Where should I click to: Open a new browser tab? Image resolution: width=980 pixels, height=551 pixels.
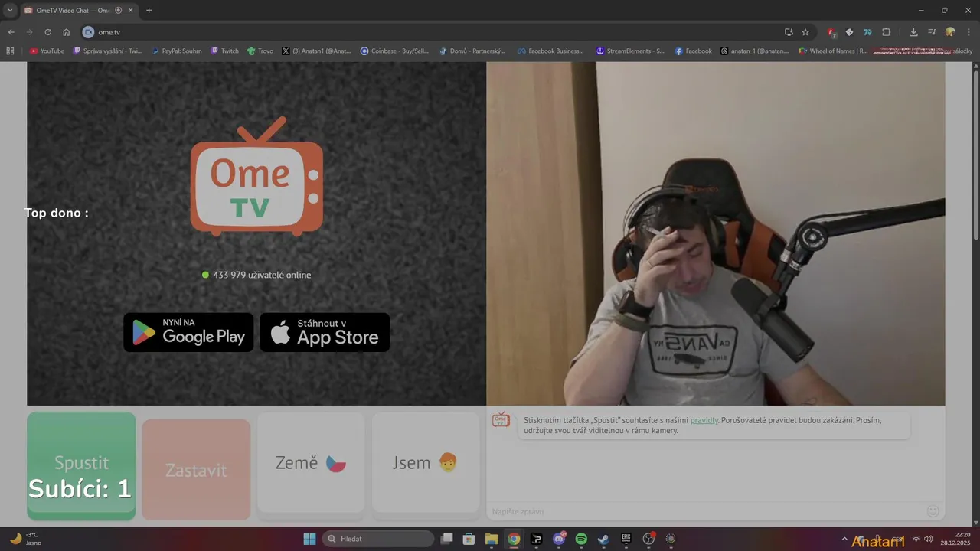149,10
